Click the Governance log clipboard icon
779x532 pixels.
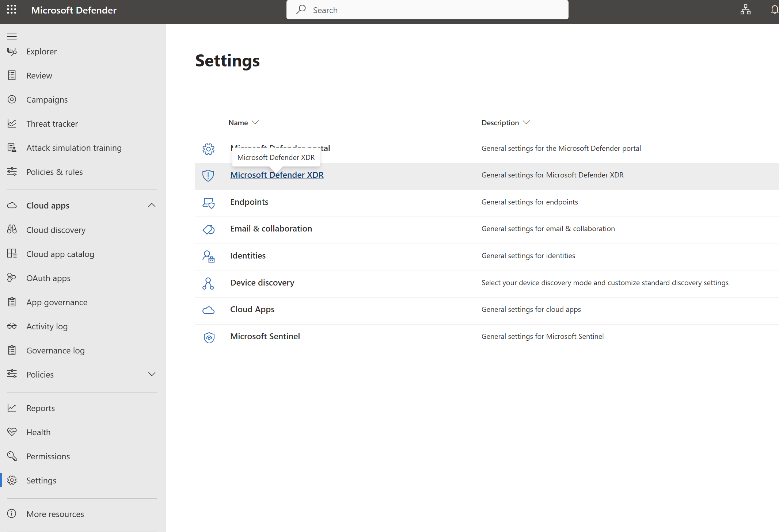click(12, 350)
